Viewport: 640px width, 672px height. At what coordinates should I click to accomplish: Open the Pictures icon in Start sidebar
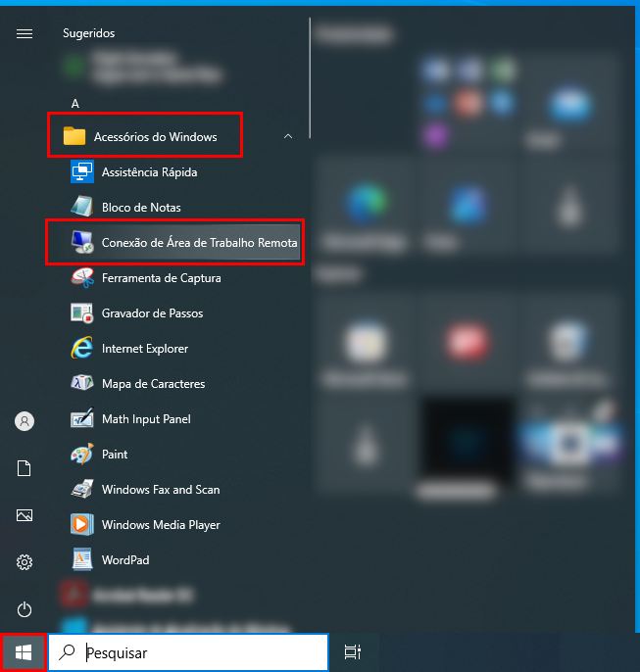[25, 515]
